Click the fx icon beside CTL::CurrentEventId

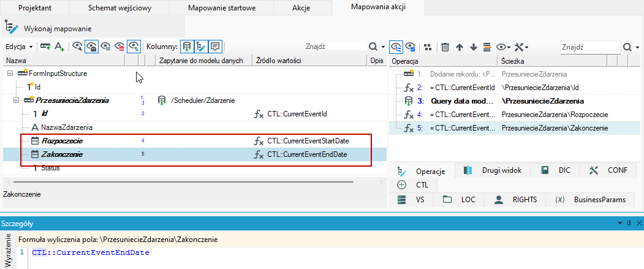tap(259, 114)
